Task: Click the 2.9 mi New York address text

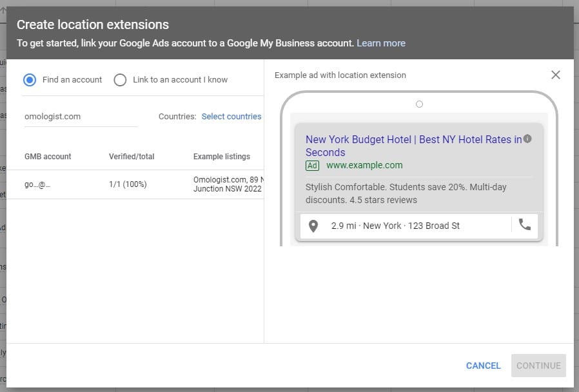Action: 395,226
